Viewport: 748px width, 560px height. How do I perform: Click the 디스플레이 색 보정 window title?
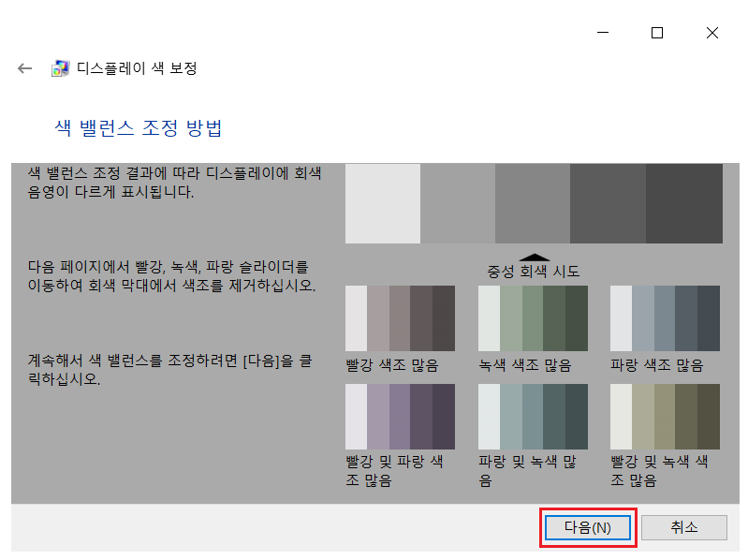pos(137,68)
